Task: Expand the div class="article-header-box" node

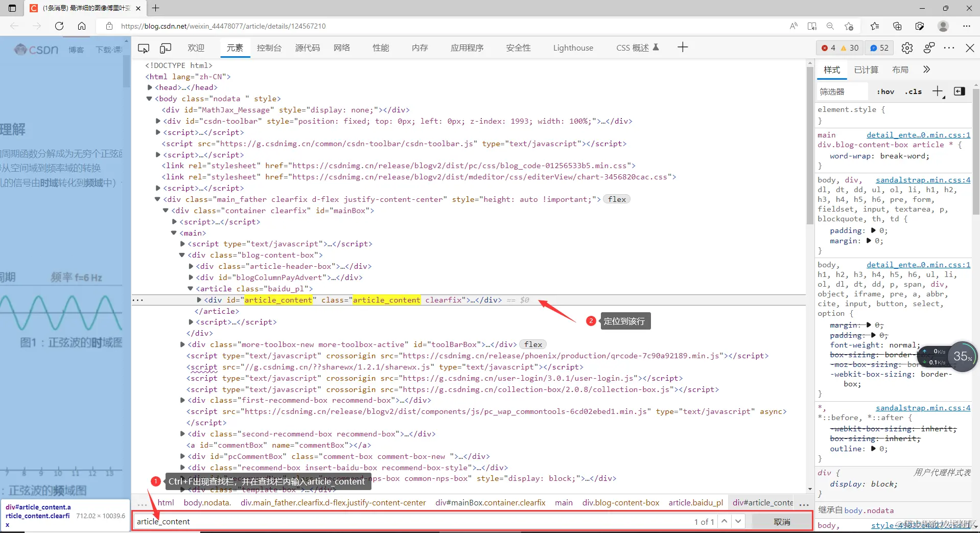Action: [191, 266]
